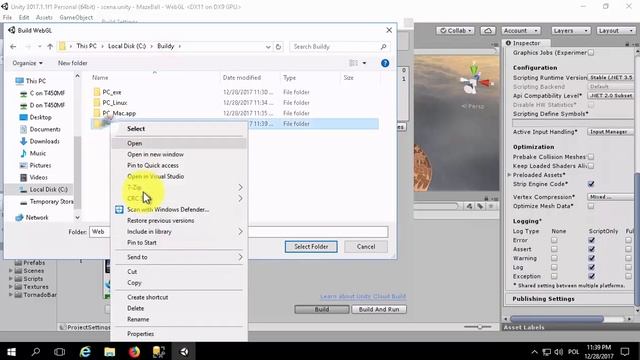The height and width of the screenshot is (360, 640).
Task: Open the Account dropdown
Action: pyautogui.click(x=521, y=31)
